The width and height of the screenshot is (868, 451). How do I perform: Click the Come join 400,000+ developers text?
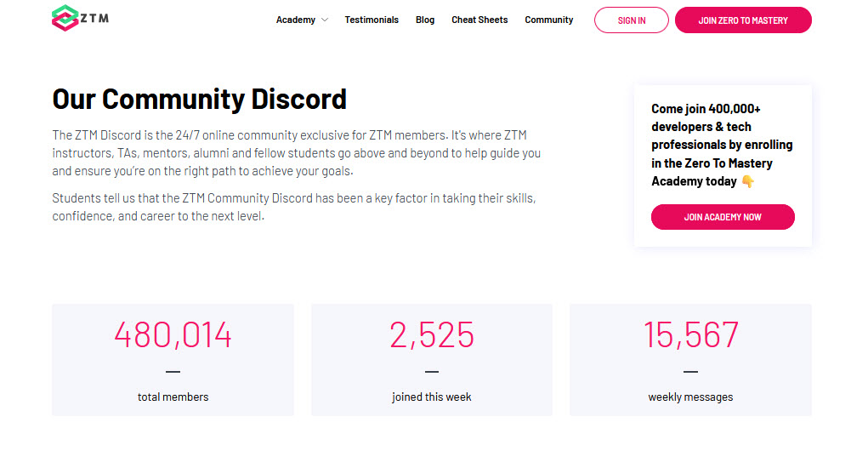tap(722, 145)
